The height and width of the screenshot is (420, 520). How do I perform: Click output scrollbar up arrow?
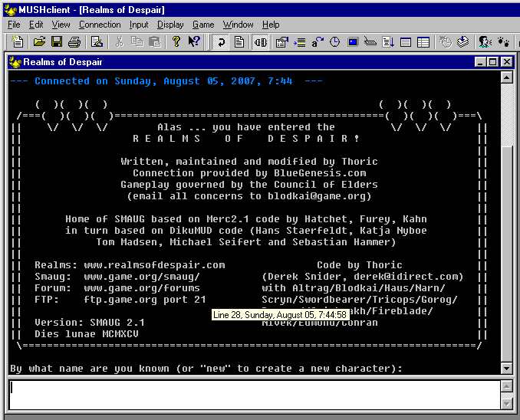(507, 77)
